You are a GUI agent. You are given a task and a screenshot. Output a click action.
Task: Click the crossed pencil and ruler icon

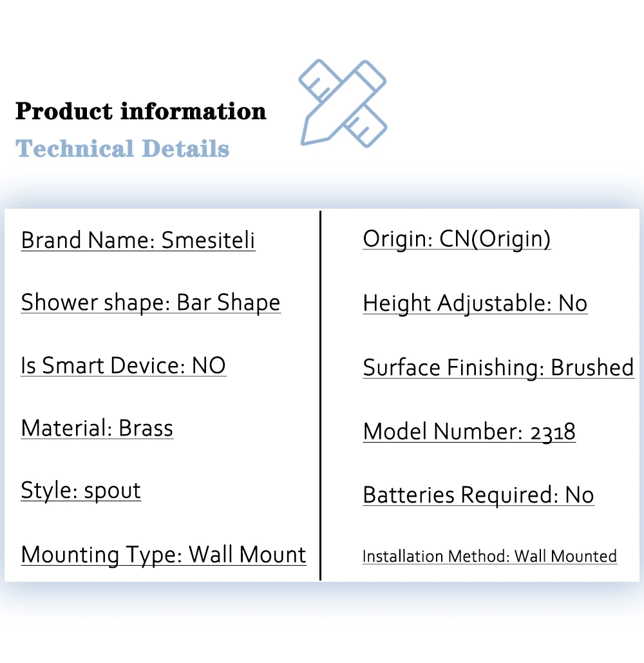(x=343, y=103)
